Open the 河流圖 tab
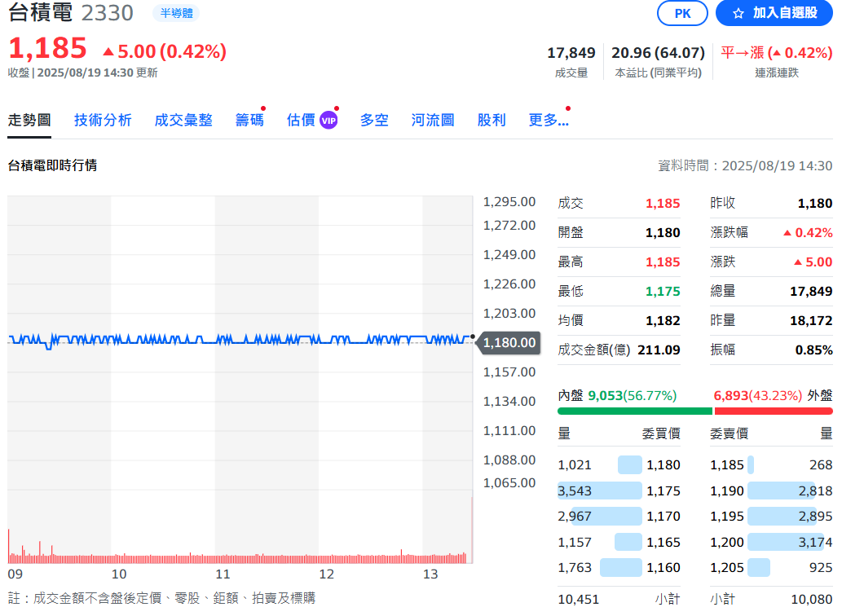 pyautogui.click(x=433, y=121)
